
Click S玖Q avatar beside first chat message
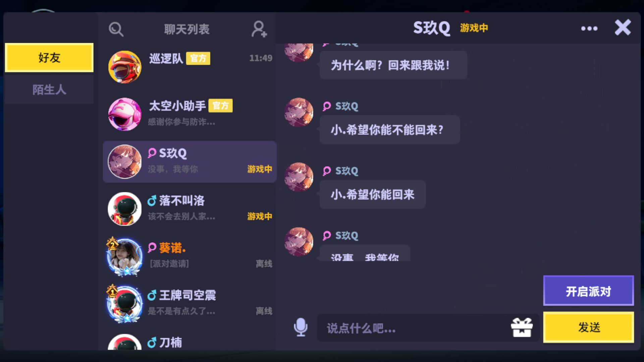click(299, 53)
